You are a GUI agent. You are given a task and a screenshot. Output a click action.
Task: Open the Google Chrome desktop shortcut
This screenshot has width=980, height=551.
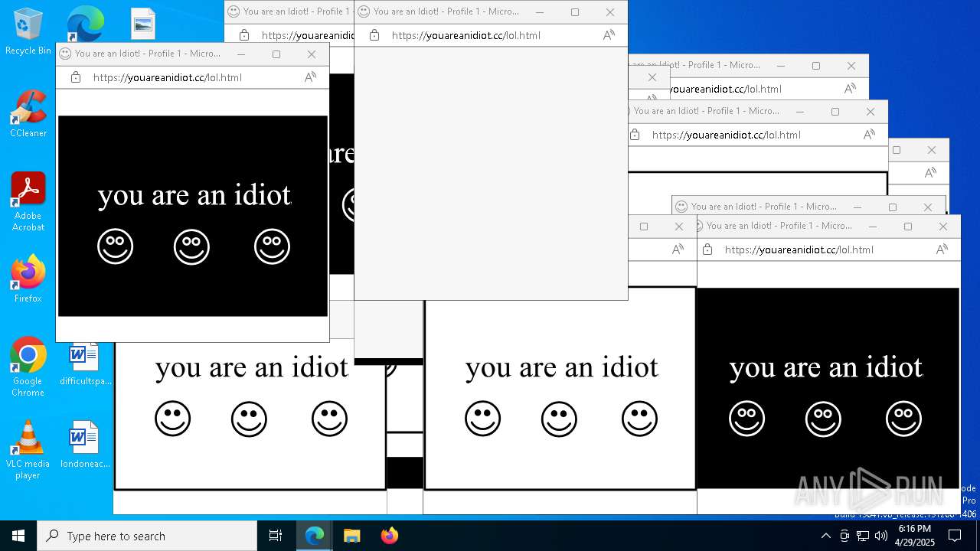28,367
